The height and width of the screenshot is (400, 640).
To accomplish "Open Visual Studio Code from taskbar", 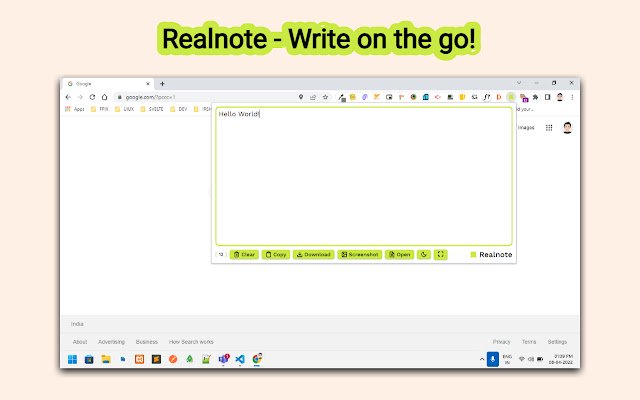I will click(x=240, y=359).
